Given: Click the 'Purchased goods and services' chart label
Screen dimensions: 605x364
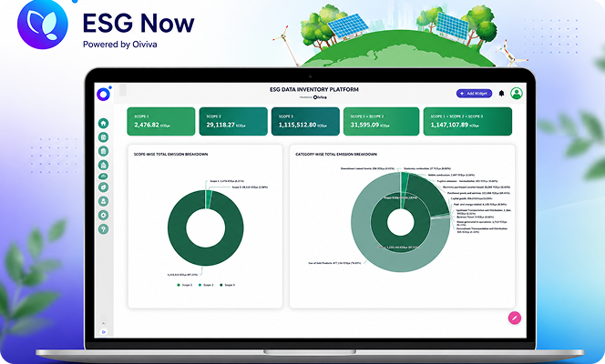Looking at the screenshot, I should 478,193.
